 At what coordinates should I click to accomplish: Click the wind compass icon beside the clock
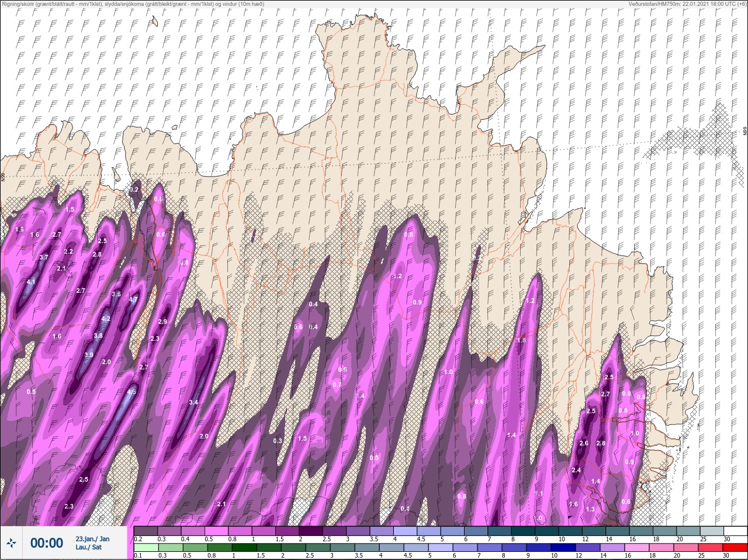(x=11, y=543)
